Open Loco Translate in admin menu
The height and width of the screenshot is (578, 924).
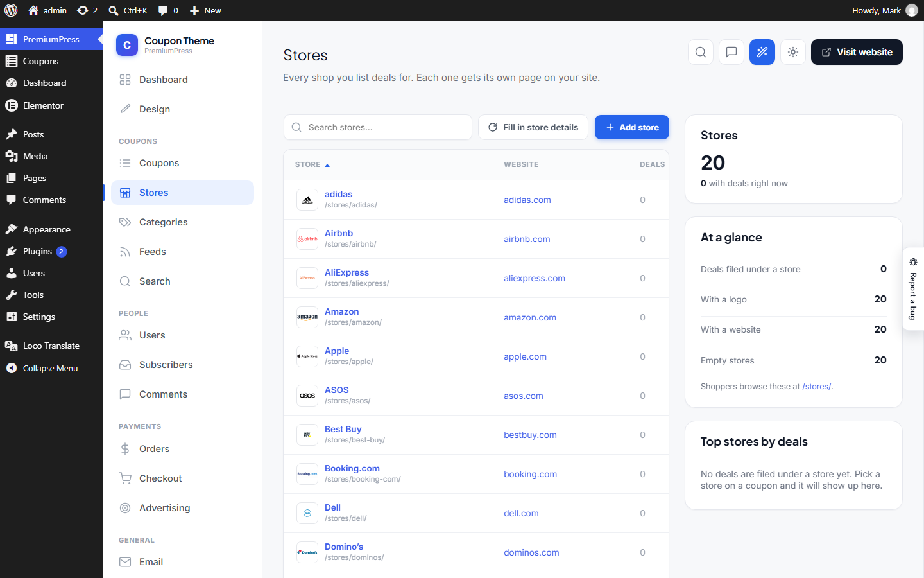click(51, 346)
